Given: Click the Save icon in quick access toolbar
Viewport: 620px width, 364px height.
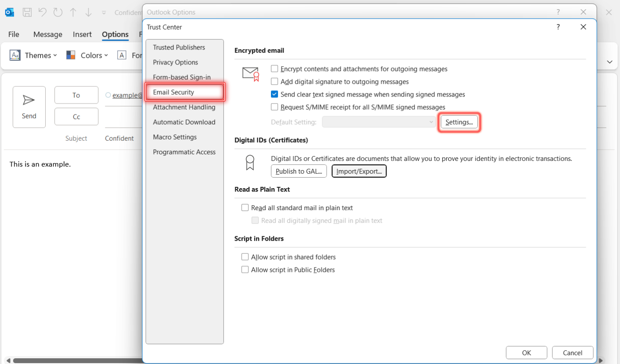Looking at the screenshot, I should [27, 12].
